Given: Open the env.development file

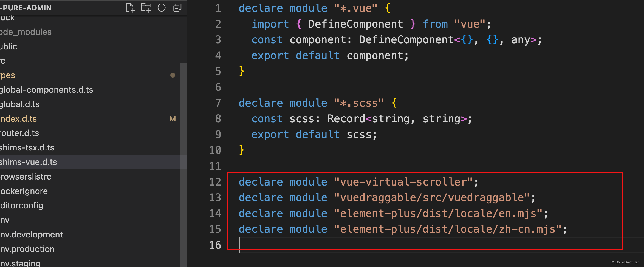Looking at the screenshot, I should [x=31, y=234].
